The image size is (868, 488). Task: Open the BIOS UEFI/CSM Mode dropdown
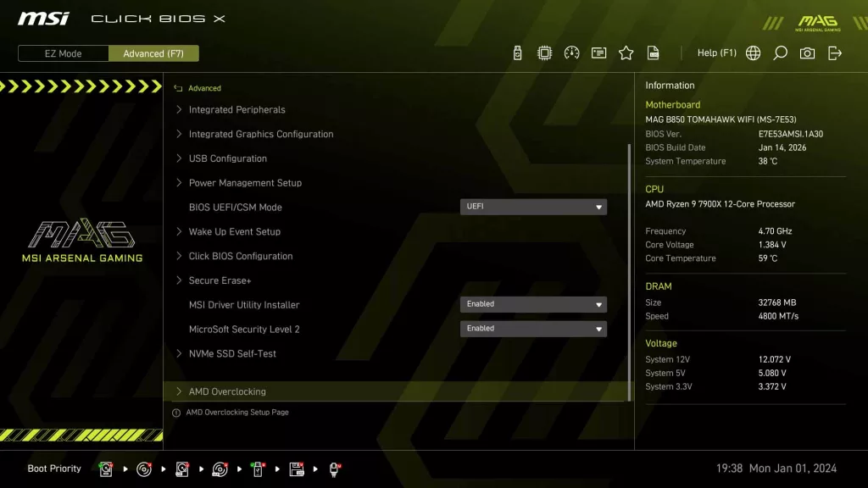point(533,207)
